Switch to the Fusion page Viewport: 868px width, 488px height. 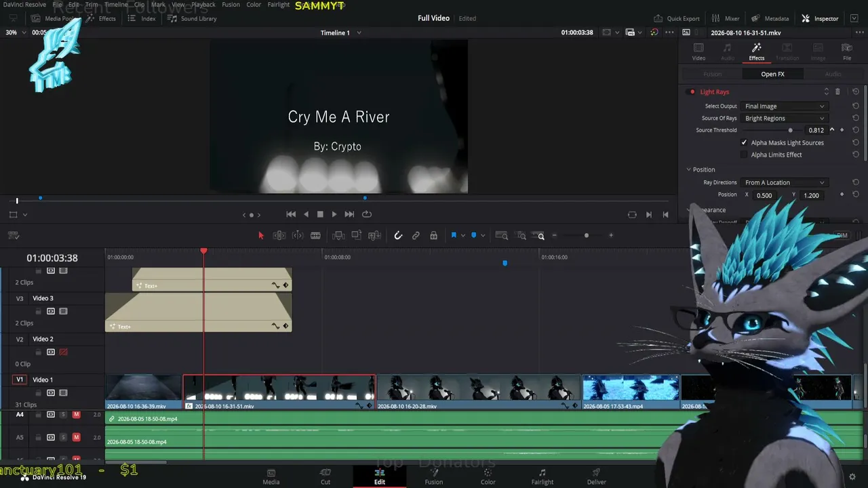433,476
